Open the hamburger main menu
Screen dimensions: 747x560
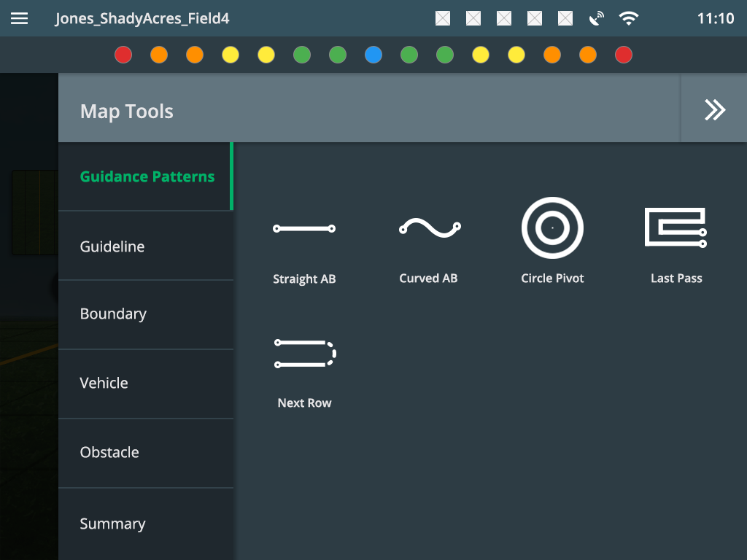[x=20, y=19]
